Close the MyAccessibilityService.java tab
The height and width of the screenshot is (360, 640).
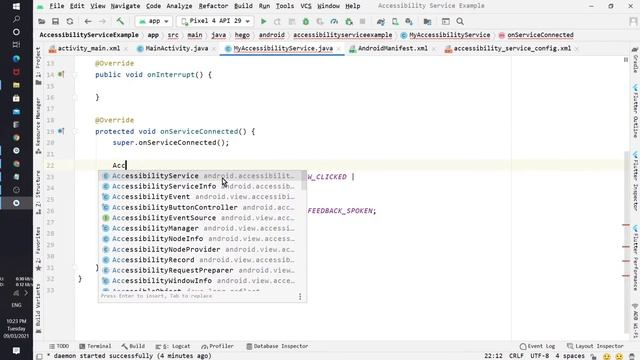click(339, 49)
